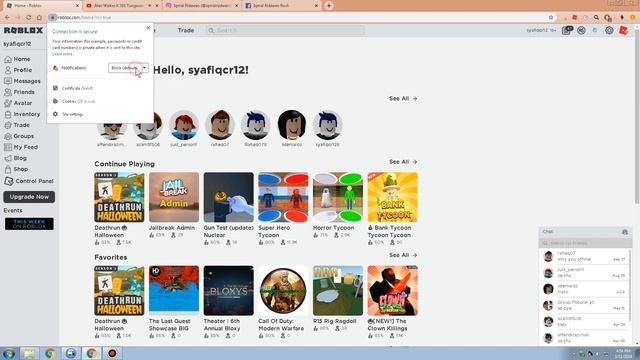Open the Gun Test Nuclear game thumbnail
The width and height of the screenshot is (640, 360).
[x=229, y=197]
